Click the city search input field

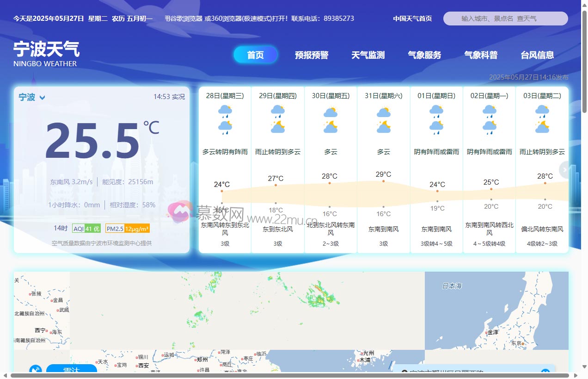[505, 19]
